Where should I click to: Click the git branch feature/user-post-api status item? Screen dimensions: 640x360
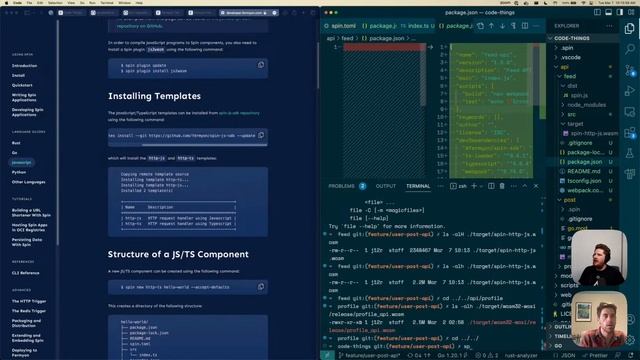point(369,356)
